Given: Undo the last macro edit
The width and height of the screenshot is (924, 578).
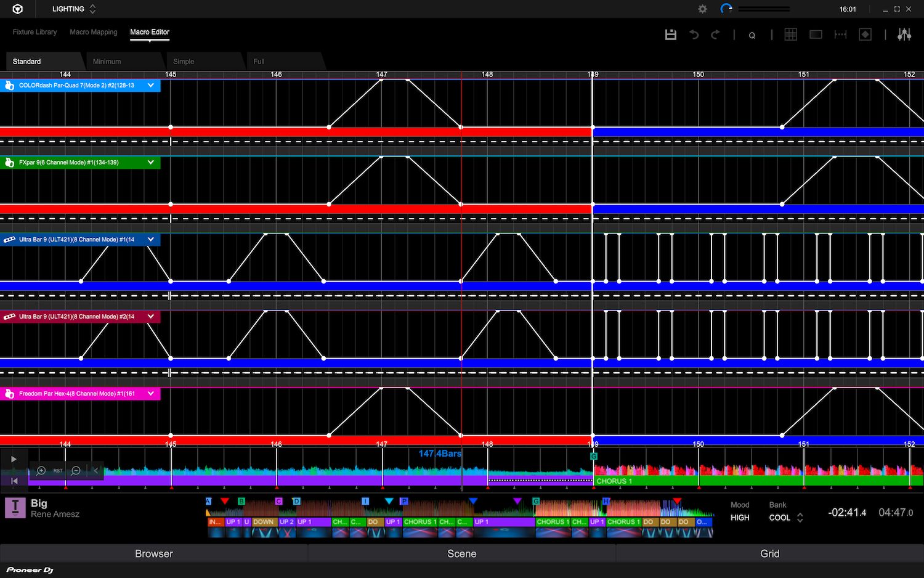Looking at the screenshot, I should click(693, 35).
